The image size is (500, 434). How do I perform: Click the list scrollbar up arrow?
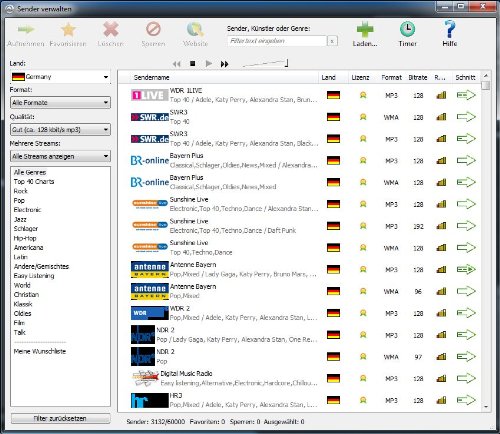[486, 75]
